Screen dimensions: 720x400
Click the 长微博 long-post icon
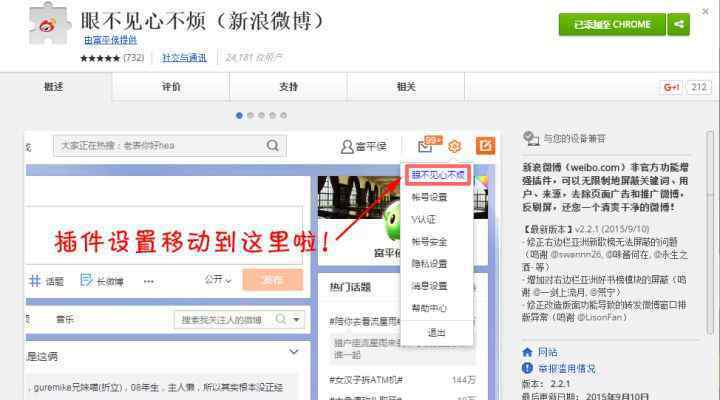(x=86, y=280)
